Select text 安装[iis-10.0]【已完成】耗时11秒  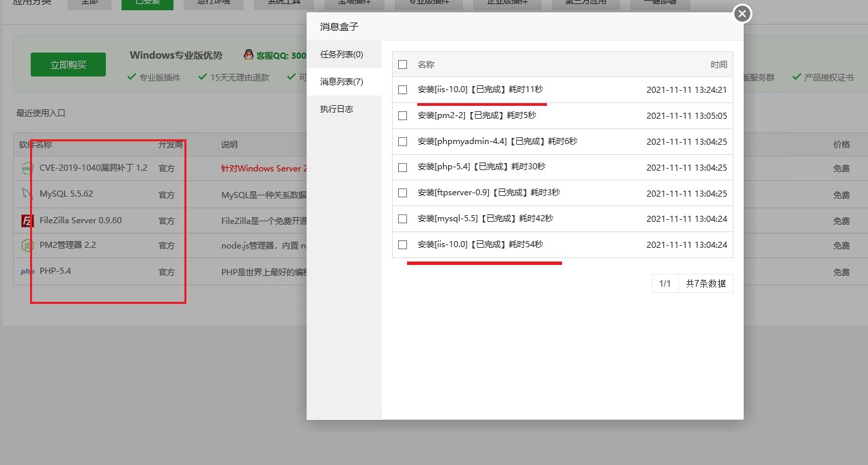[x=480, y=89]
